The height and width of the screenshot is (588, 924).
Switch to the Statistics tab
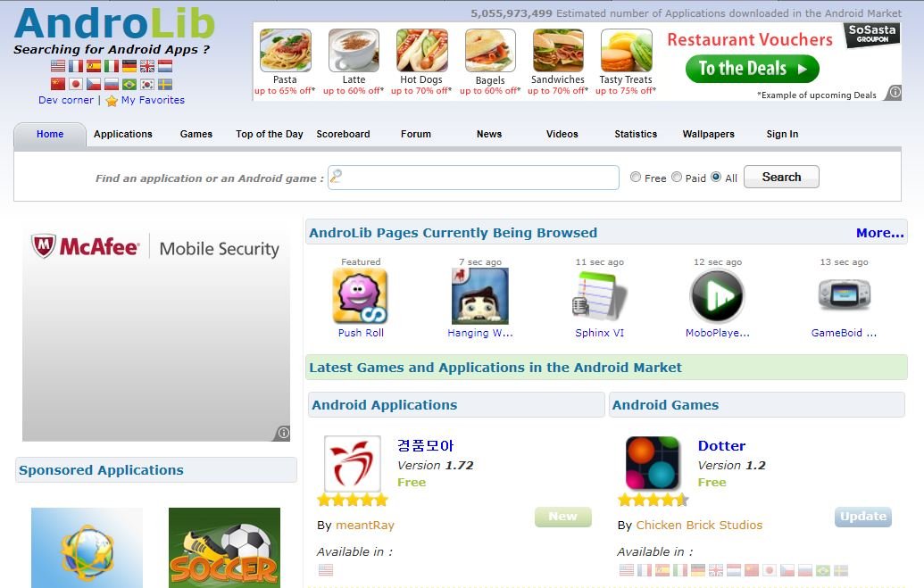pos(636,135)
